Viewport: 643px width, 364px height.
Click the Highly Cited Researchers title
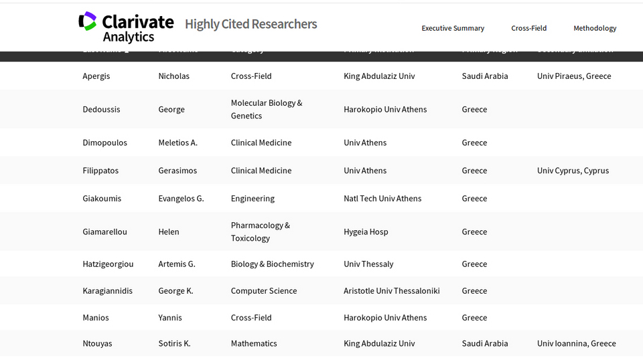tap(251, 24)
